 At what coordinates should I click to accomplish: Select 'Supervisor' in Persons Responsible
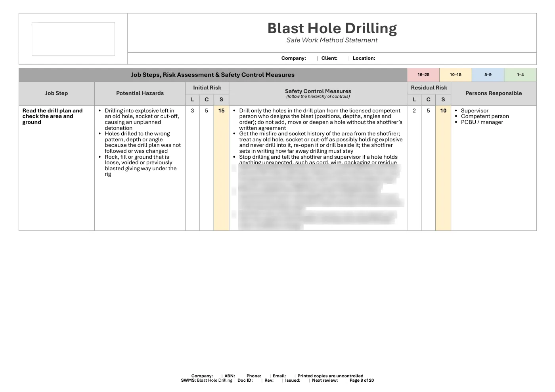click(x=475, y=111)
